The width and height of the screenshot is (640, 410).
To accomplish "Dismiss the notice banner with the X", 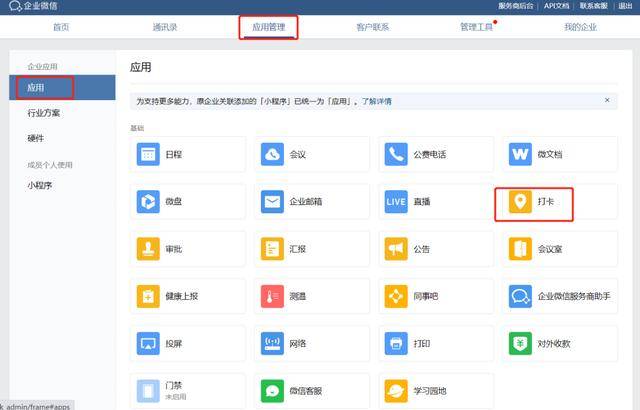I will tap(607, 100).
